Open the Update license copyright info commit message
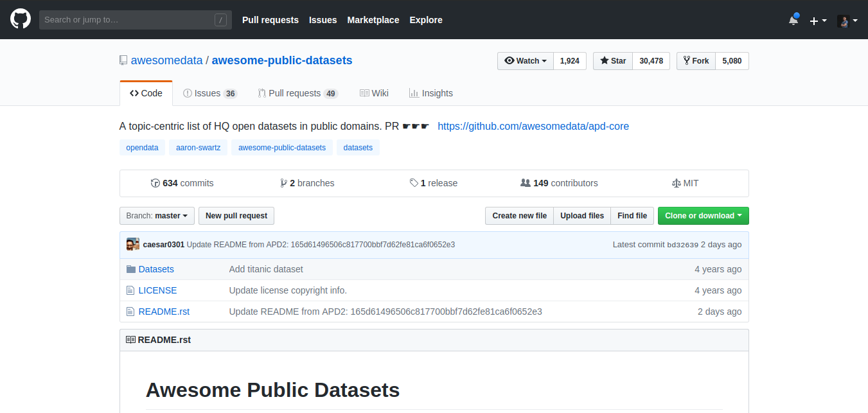Screen dimensions: 868x413 click(x=288, y=290)
